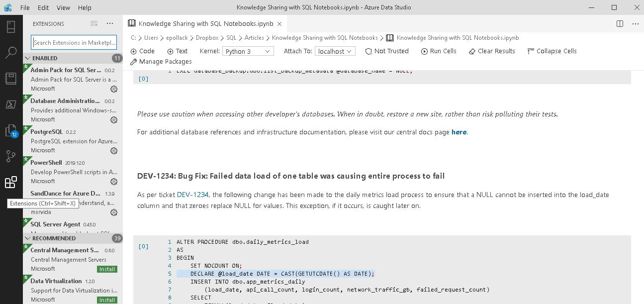
Task: Install the Central Management Servers extension
Action: pyautogui.click(x=107, y=269)
